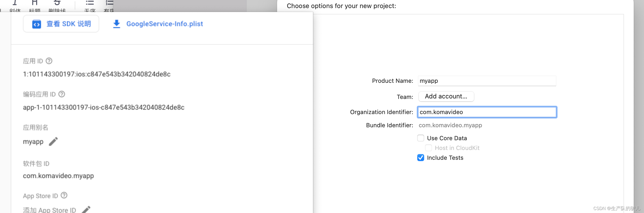This screenshot has width=644, height=213.
Task: Apply strikethrough (删除线) formatting
Action: [57, 3]
